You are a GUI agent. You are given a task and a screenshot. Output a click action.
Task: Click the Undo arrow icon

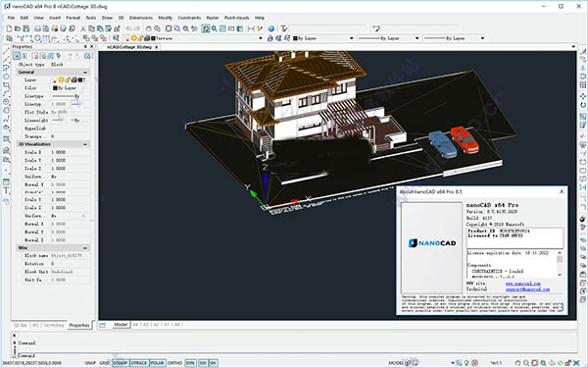(x=128, y=28)
